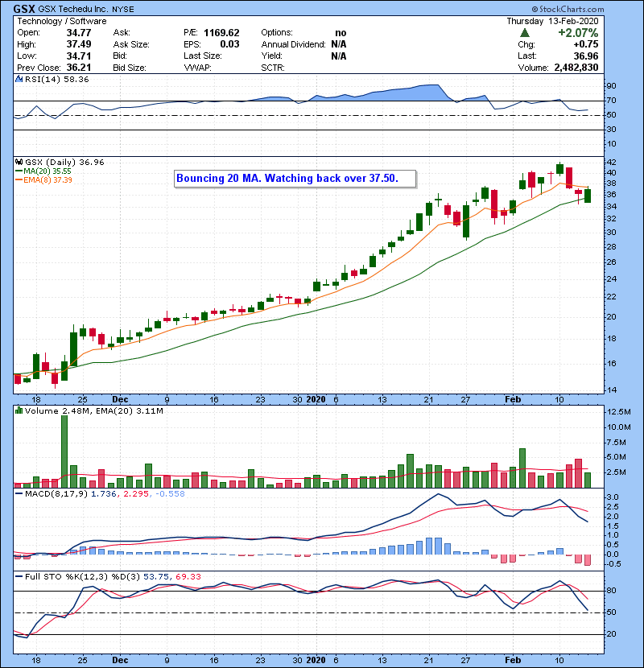Click the 12.5M volume axis label
Viewport: 644px width, 668px height.
pyautogui.click(x=618, y=412)
